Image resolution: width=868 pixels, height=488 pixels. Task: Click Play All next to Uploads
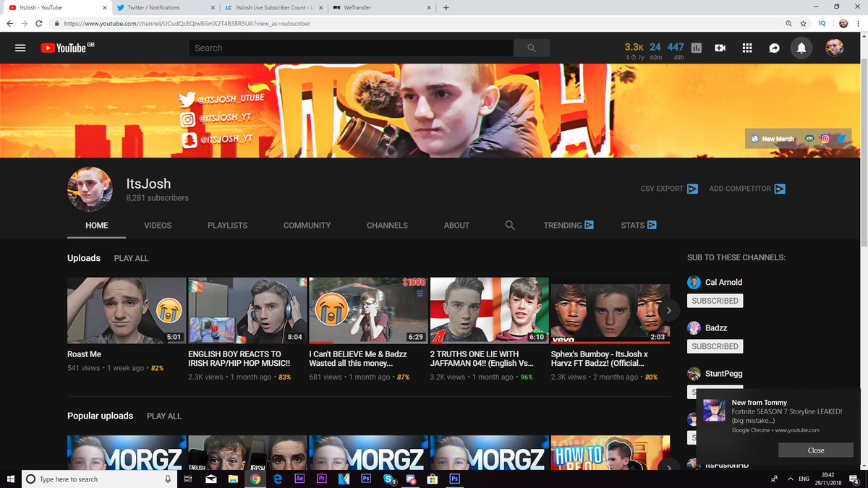[x=131, y=258]
